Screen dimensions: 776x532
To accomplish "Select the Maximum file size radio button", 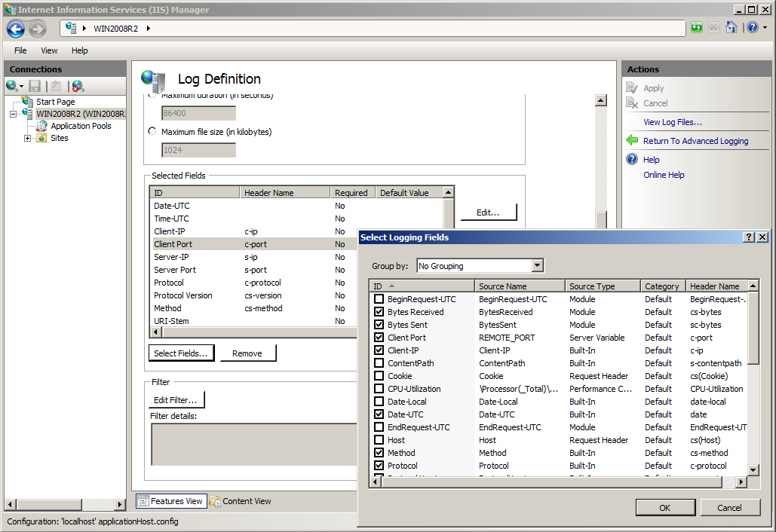I will [x=152, y=132].
